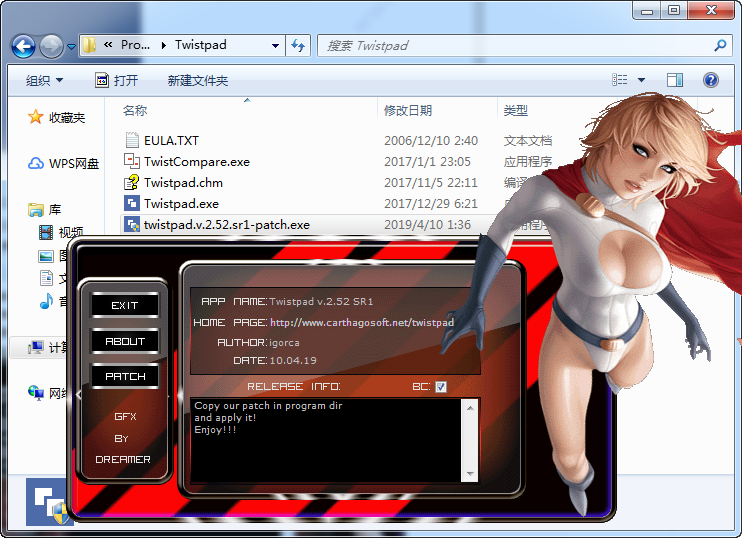
Task: Click the 2019/4/10 1:36 date cell
Action: [427, 225]
